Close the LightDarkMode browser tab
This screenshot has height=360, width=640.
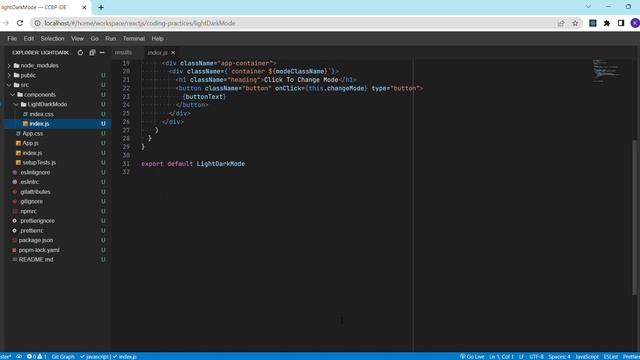click(x=84, y=7)
